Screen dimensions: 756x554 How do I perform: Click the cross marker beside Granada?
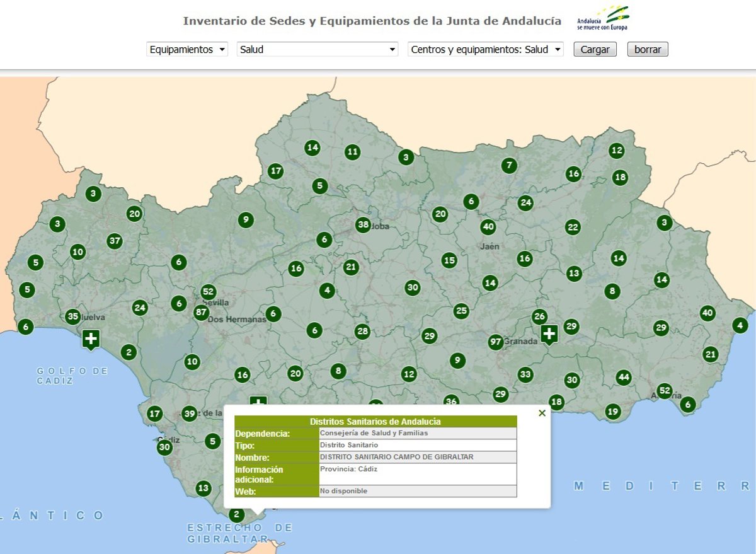[549, 333]
